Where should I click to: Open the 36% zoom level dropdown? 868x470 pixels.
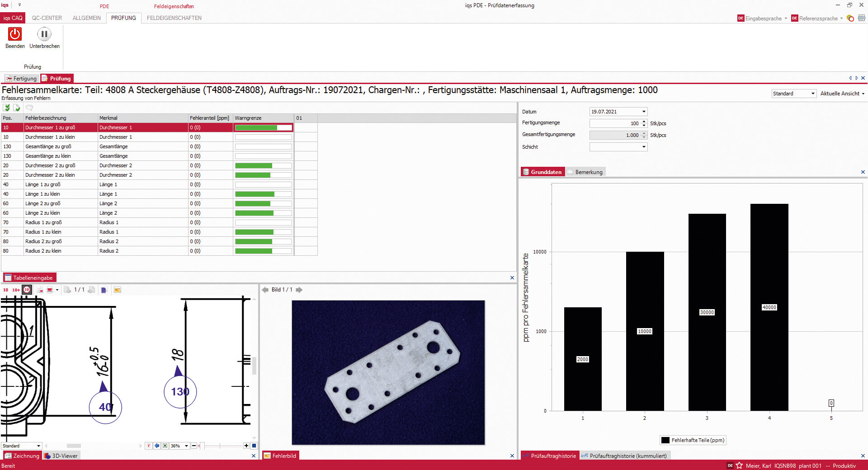(186, 446)
